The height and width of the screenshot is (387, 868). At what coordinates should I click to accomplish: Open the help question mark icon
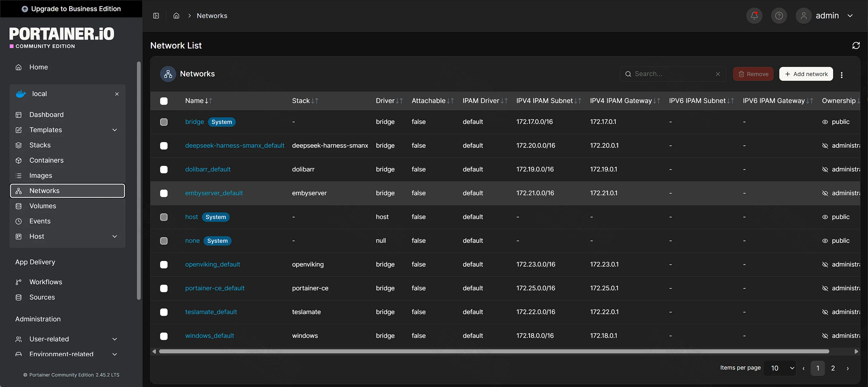(x=779, y=16)
